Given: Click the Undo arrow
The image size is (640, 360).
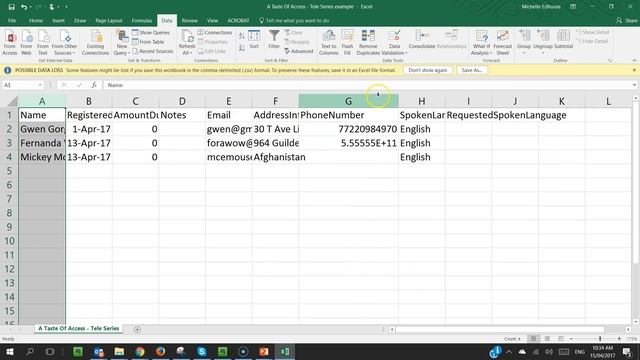Looking at the screenshot, I should 24,7.
